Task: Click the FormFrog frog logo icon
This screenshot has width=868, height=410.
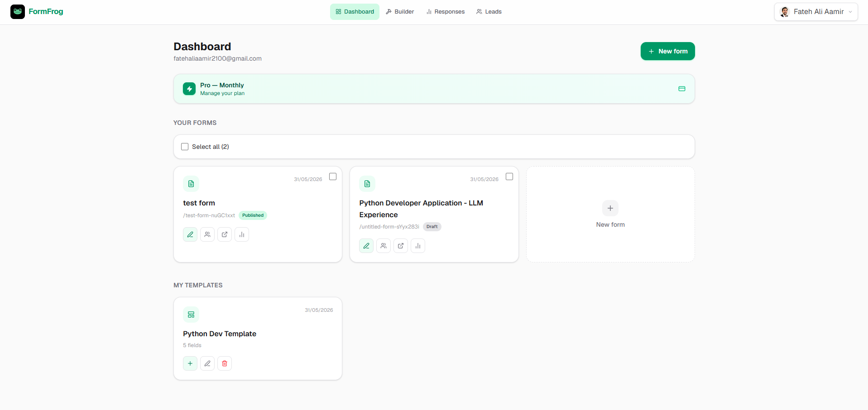Action: coord(18,12)
